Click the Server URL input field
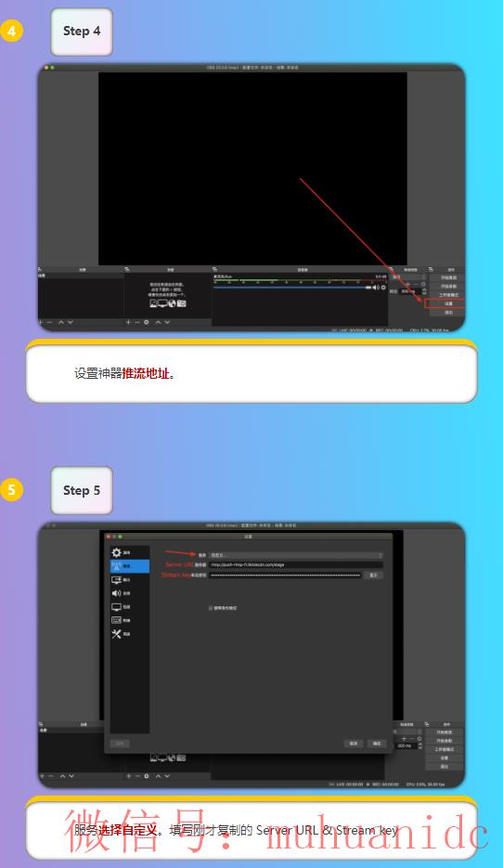Viewport: 503px width, 868px height. [x=296, y=564]
